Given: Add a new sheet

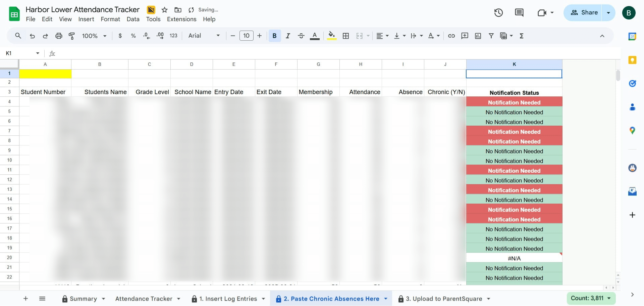Looking at the screenshot, I should pyautogui.click(x=25, y=298).
